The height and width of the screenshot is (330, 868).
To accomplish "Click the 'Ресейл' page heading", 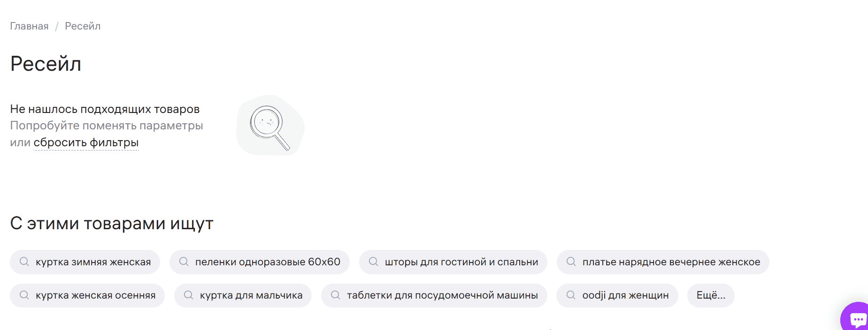I will (46, 64).
